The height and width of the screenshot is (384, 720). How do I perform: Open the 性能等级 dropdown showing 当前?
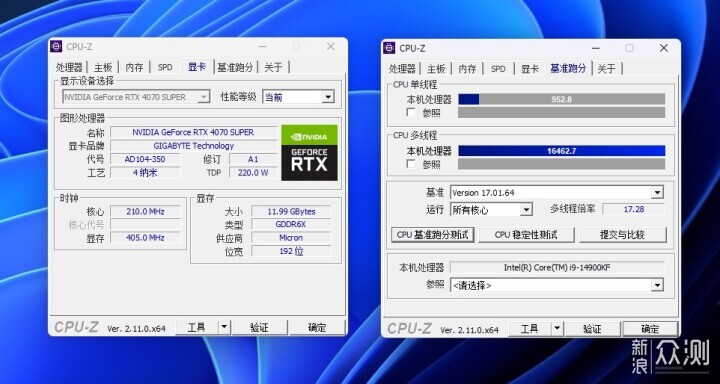pos(327,97)
